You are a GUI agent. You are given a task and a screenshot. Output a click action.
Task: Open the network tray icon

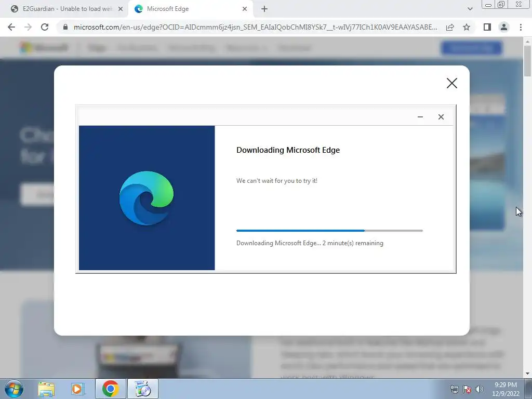[x=454, y=389]
